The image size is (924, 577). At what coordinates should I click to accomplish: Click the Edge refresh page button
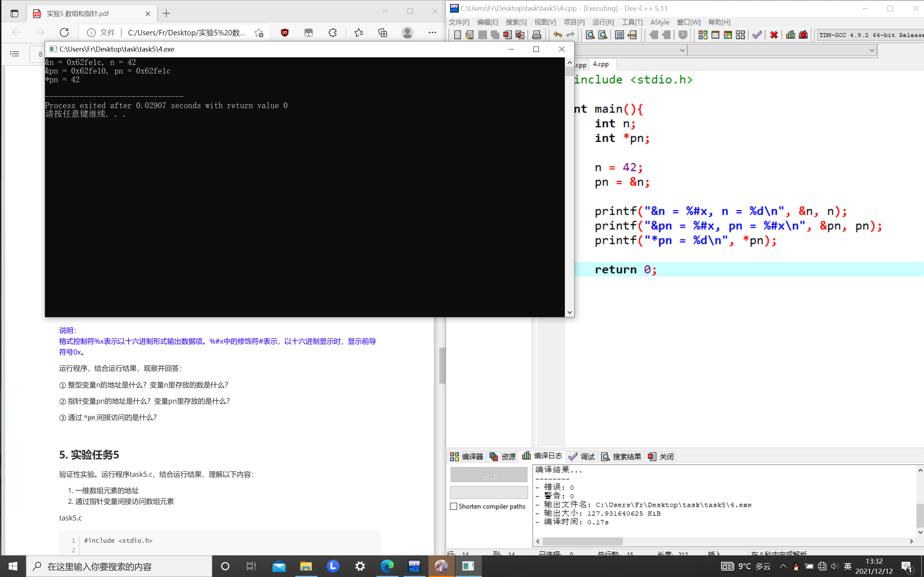(64, 32)
